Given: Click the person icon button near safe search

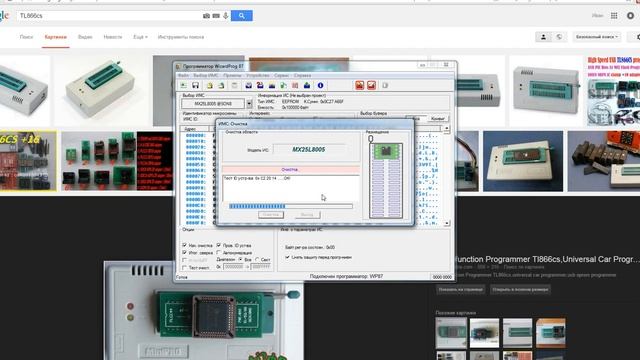Looking at the screenshot, I should pos(543,37).
